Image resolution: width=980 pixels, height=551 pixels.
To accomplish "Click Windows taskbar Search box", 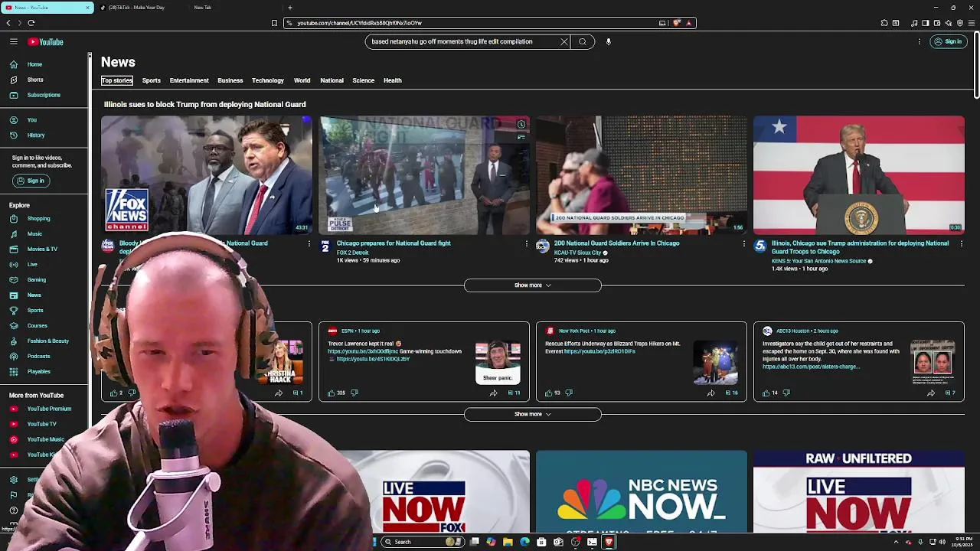I will click(x=421, y=542).
